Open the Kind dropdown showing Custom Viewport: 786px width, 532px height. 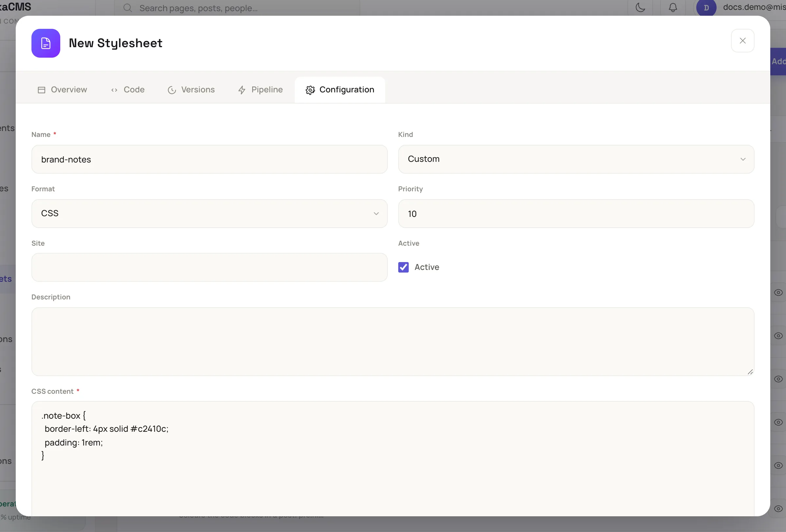tap(576, 159)
